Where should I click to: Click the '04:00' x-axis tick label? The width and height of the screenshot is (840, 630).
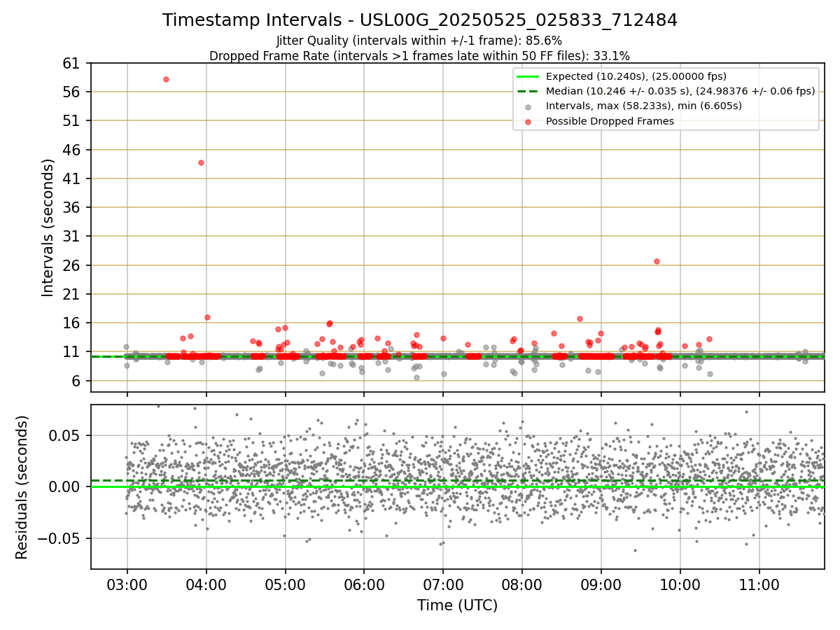[x=206, y=584]
